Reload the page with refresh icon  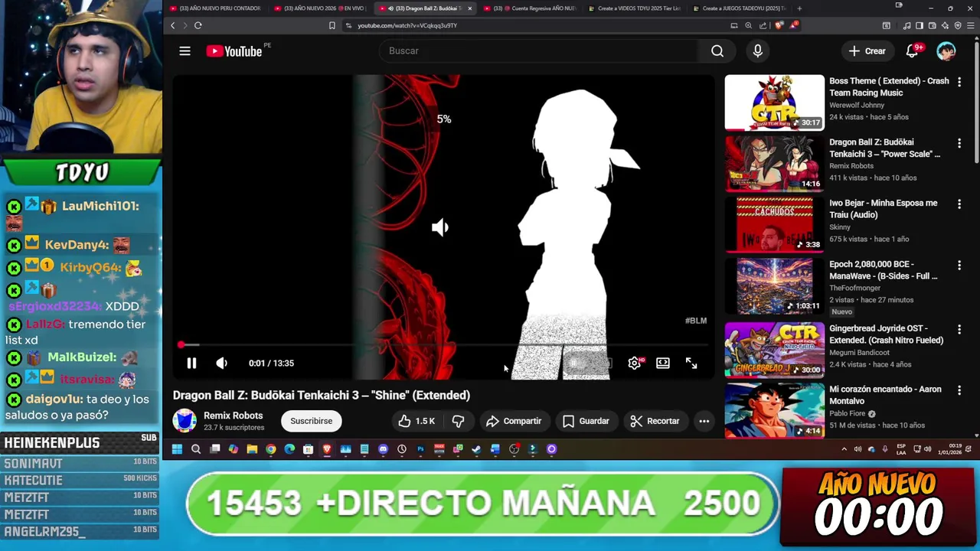click(198, 25)
